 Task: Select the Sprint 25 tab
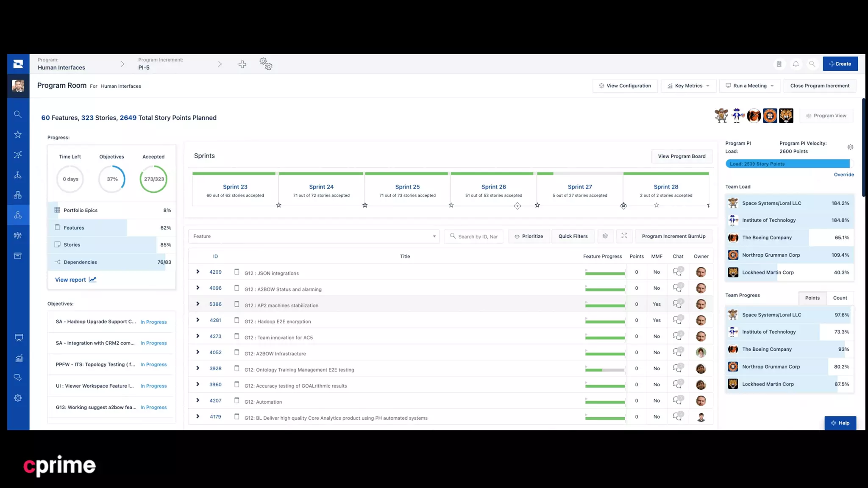click(x=407, y=187)
